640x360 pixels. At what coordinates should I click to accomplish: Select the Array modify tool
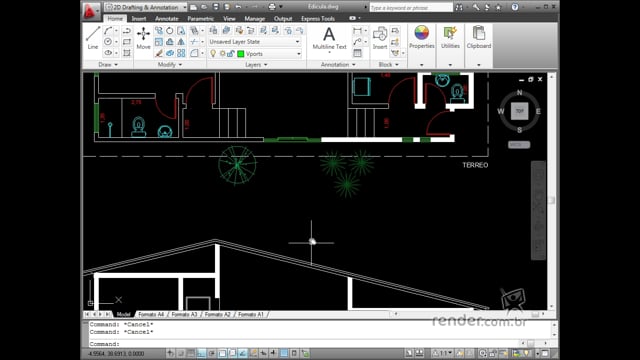click(x=181, y=53)
